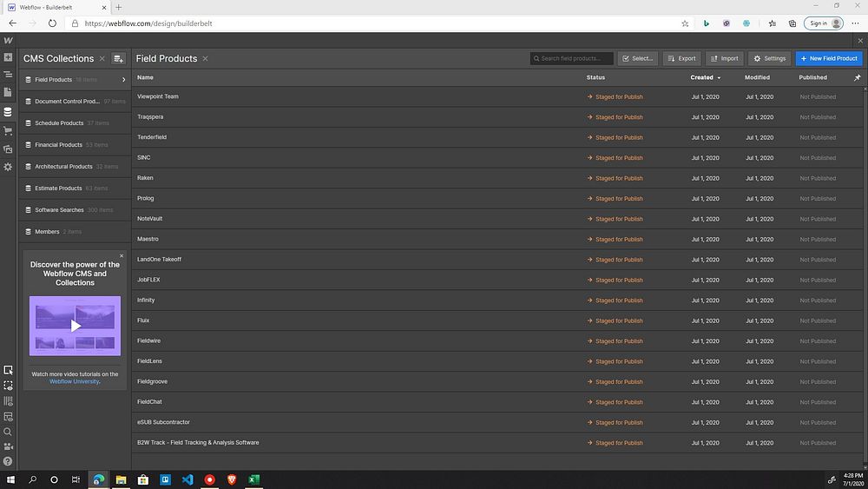Screen dimensions: 868x489
Task: Click the Select... button
Action: coord(637,59)
